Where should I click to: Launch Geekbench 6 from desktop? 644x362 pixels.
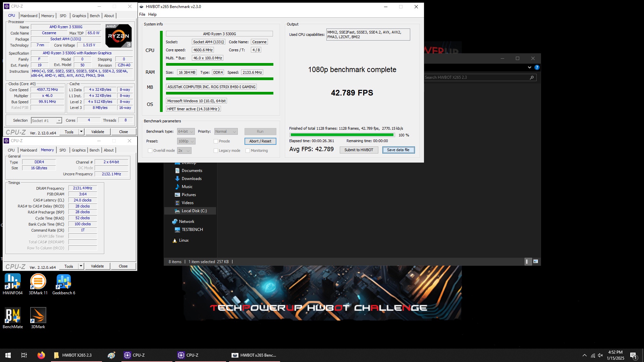pos(64,284)
